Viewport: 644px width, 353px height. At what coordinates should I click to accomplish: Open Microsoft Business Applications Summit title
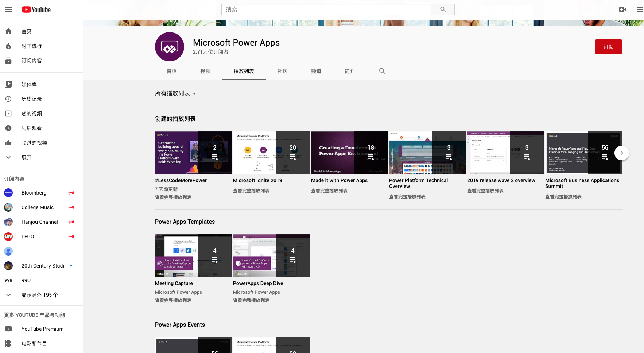tap(582, 183)
